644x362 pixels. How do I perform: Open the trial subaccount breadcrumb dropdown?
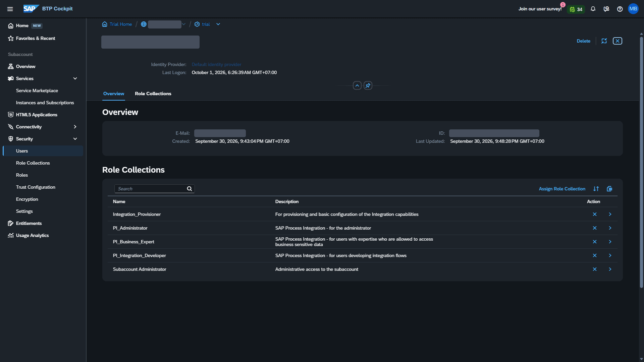coord(218,24)
